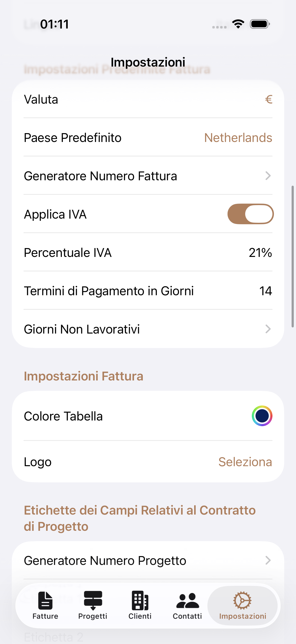Tap the battery indicator icon

coord(260,24)
